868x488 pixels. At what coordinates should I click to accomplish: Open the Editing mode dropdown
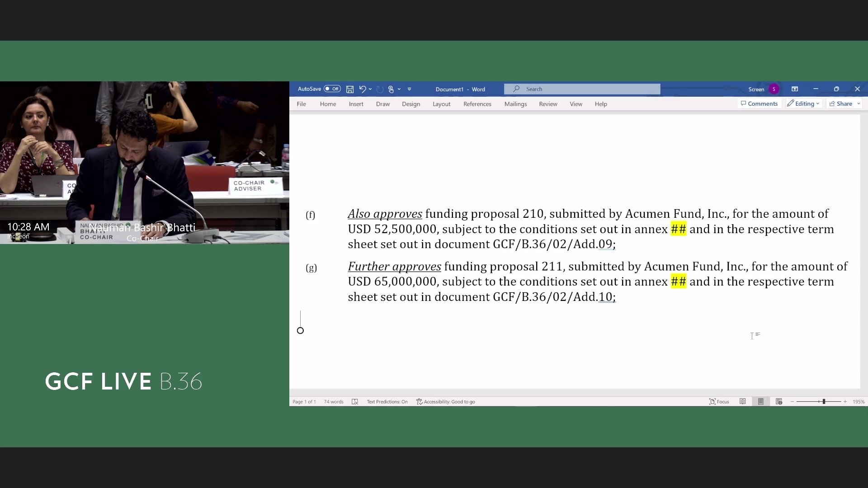coord(803,103)
